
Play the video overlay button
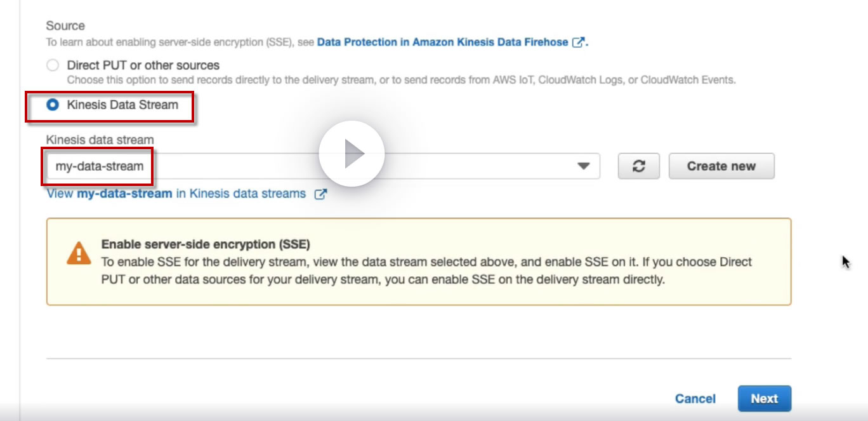(x=352, y=154)
